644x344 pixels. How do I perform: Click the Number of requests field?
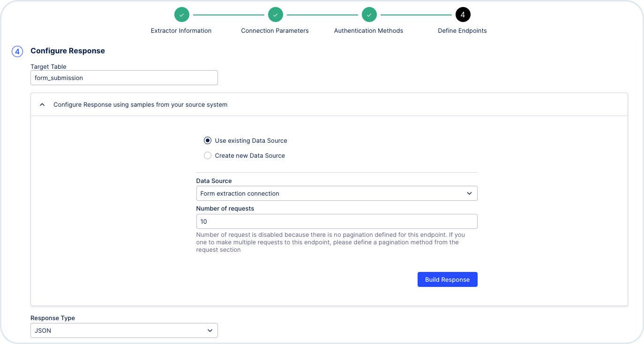point(337,221)
